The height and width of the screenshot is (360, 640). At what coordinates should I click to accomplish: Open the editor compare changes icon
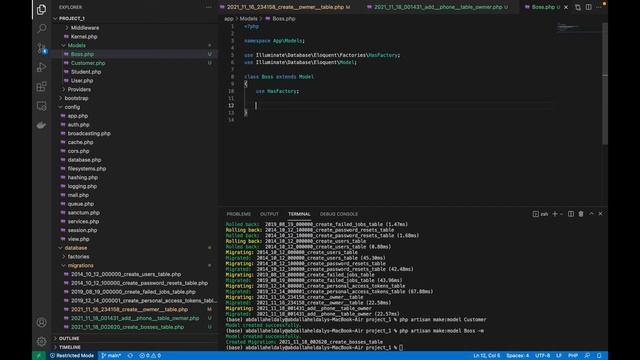click(x=578, y=7)
